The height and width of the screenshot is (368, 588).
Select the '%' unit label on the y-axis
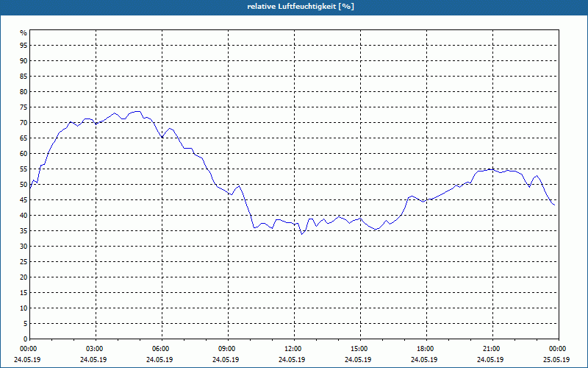(x=24, y=33)
